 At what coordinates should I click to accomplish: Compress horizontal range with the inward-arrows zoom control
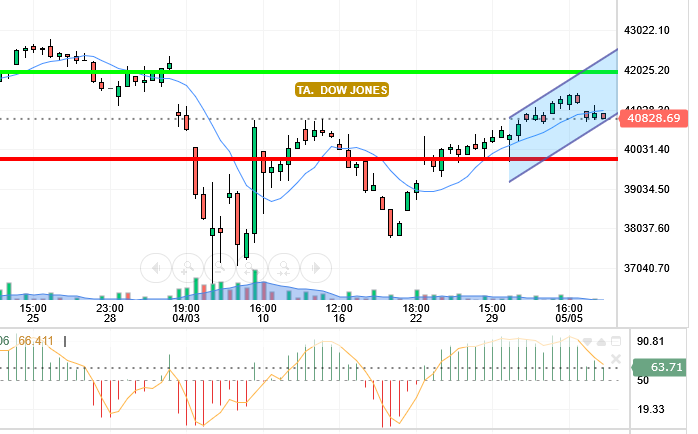tap(284, 268)
